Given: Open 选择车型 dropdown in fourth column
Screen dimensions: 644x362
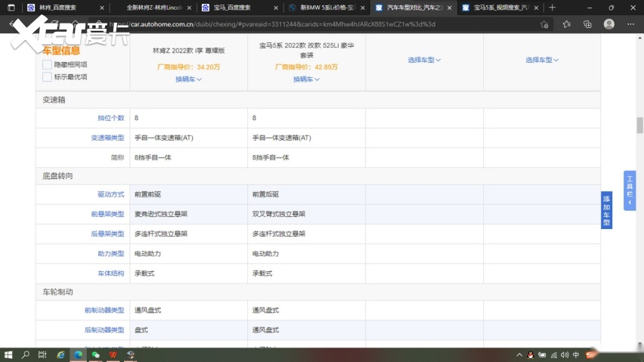Looking at the screenshot, I should click(542, 60).
